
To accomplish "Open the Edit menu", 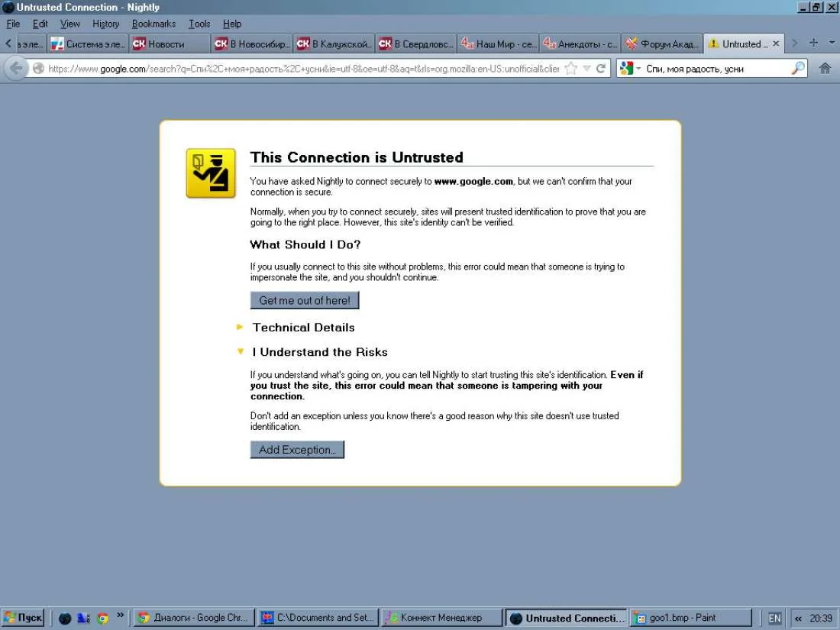I will pyautogui.click(x=40, y=24).
